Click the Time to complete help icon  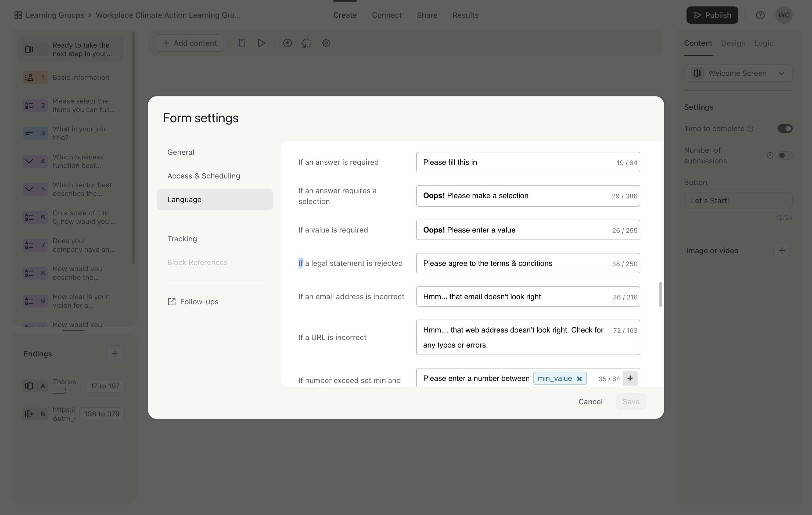(x=750, y=128)
